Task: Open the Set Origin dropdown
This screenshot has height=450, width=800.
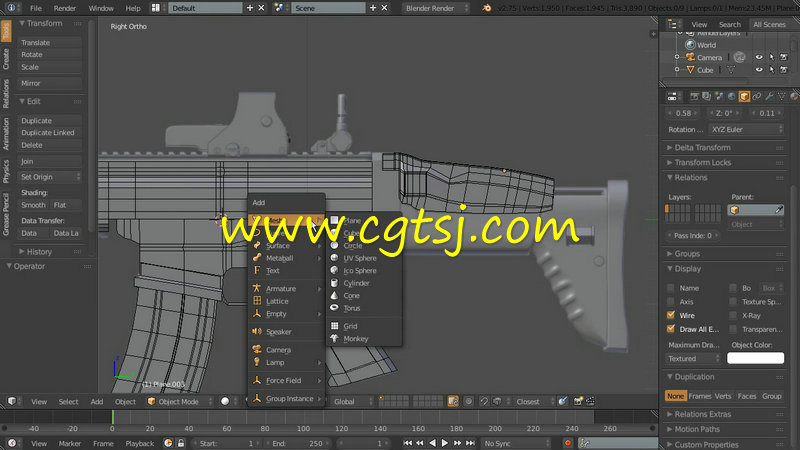Action: [x=49, y=177]
